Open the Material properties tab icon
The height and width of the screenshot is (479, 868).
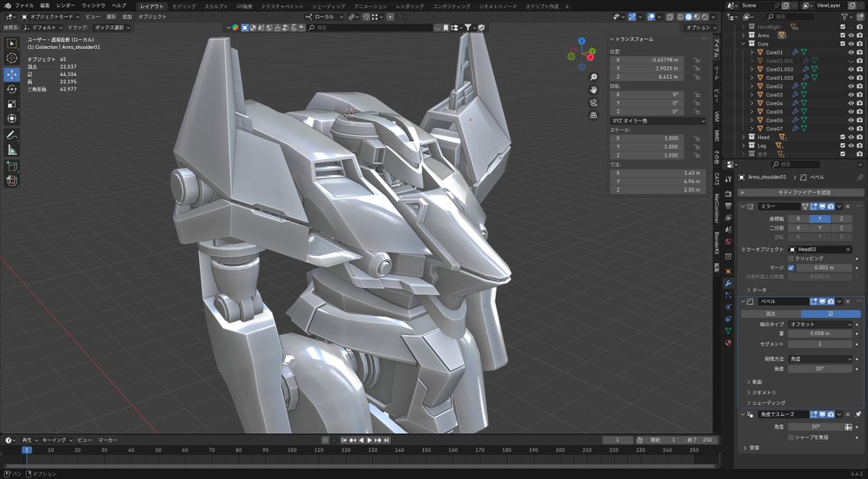[728, 343]
